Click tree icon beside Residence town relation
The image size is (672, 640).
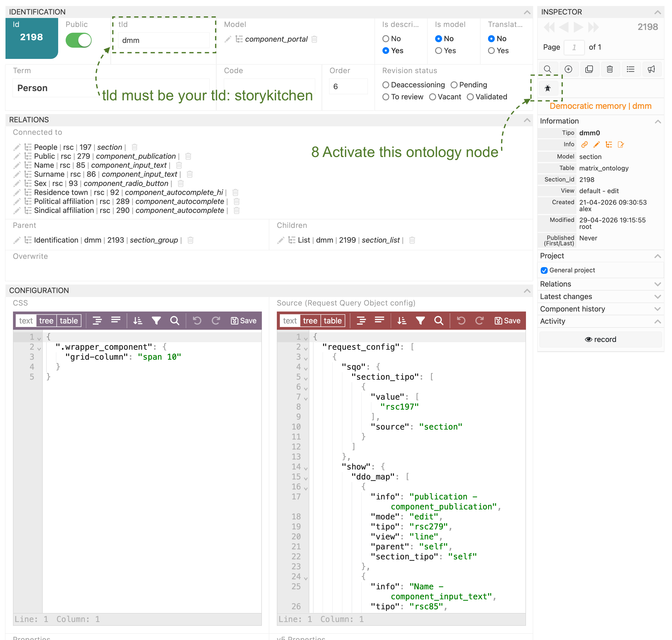pyautogui.click(x=28, y=192)
